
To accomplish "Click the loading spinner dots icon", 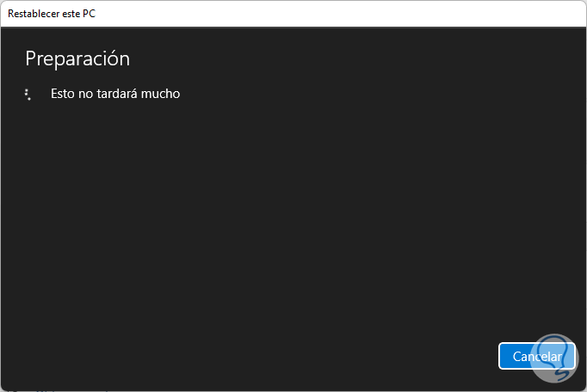I will [28, 95].
